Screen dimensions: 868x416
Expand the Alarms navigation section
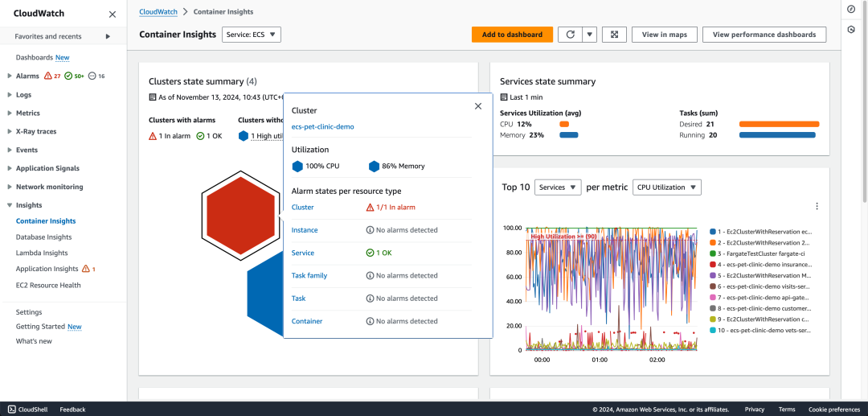(10, 76)
